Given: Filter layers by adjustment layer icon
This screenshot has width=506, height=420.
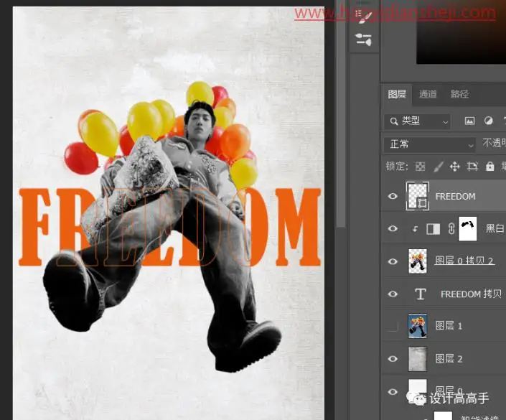Looking at the screenshot, I should tap(489, 121).
